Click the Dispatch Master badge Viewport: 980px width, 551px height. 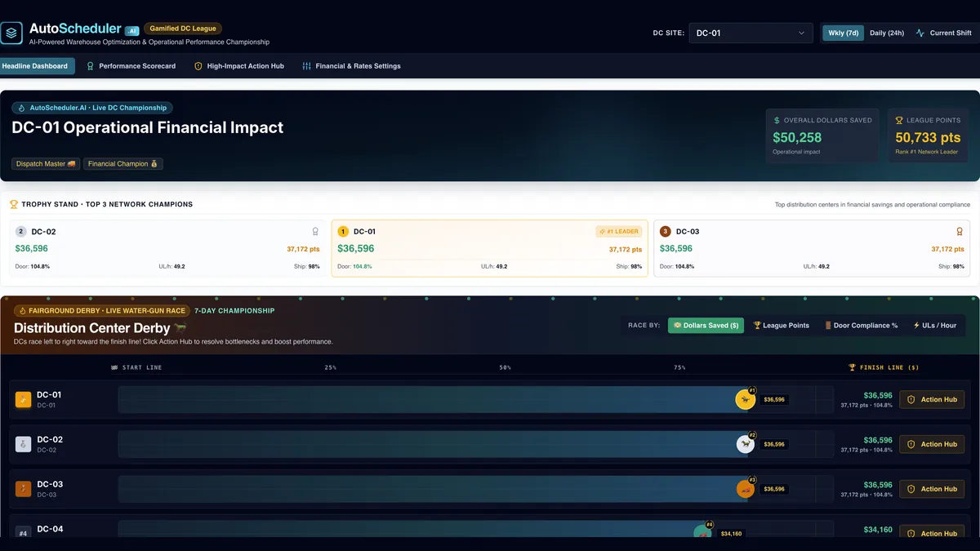[x=46, y=164]
